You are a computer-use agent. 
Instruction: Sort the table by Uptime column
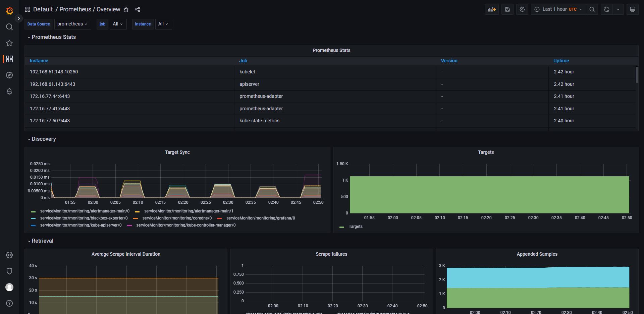coord(561,61)
